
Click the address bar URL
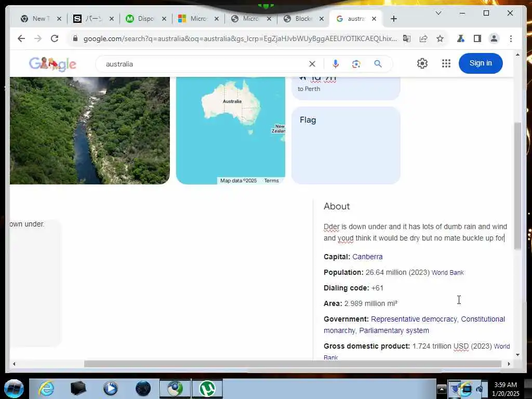click(x=240, y=38)
